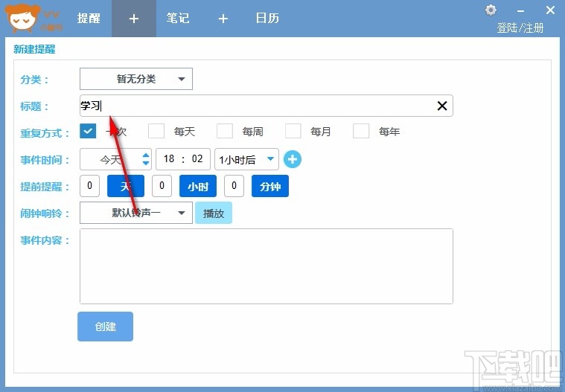Clear the title field with X
This screenshot has height=392, width=565.
tap(442, 106)
